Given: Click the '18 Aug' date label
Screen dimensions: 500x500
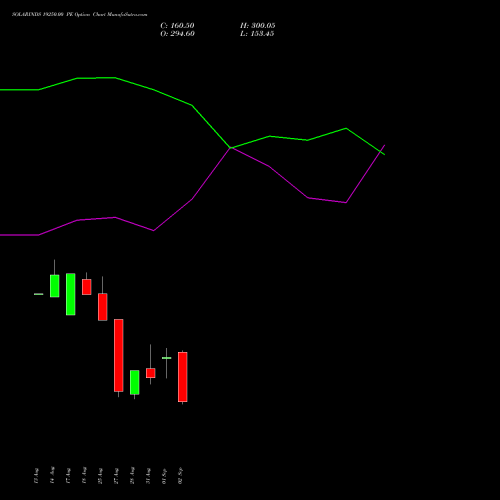Looking at the screenshot, I should (84, 475).
